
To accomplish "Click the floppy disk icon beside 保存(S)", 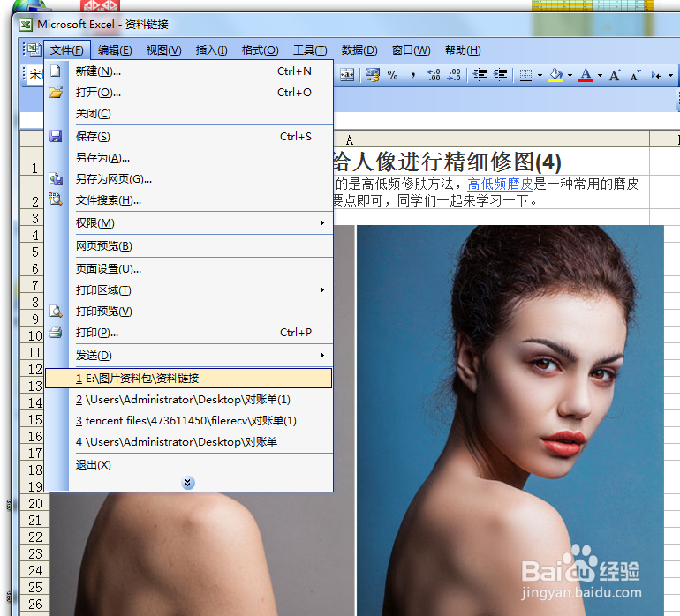I will pyautogui.click(x=56, y=136).
